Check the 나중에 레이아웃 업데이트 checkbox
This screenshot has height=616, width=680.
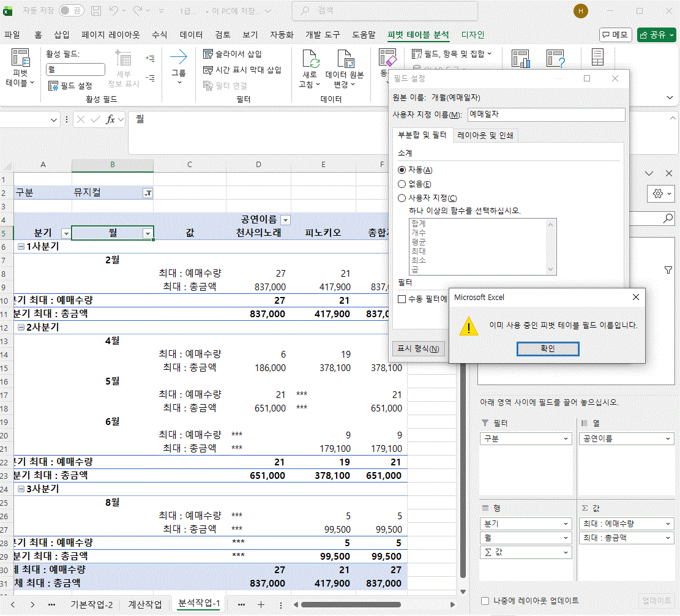click(485, 601)
